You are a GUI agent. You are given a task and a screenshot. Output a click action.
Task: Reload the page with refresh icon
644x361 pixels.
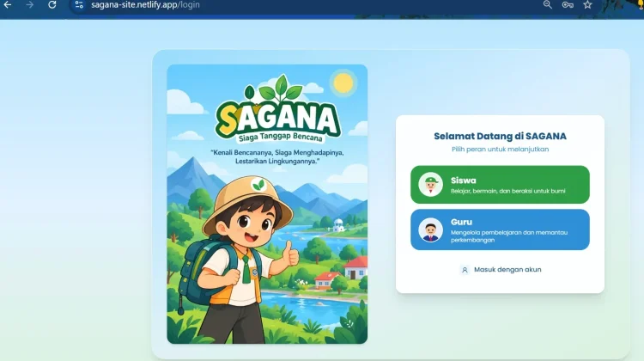[52, 5]
